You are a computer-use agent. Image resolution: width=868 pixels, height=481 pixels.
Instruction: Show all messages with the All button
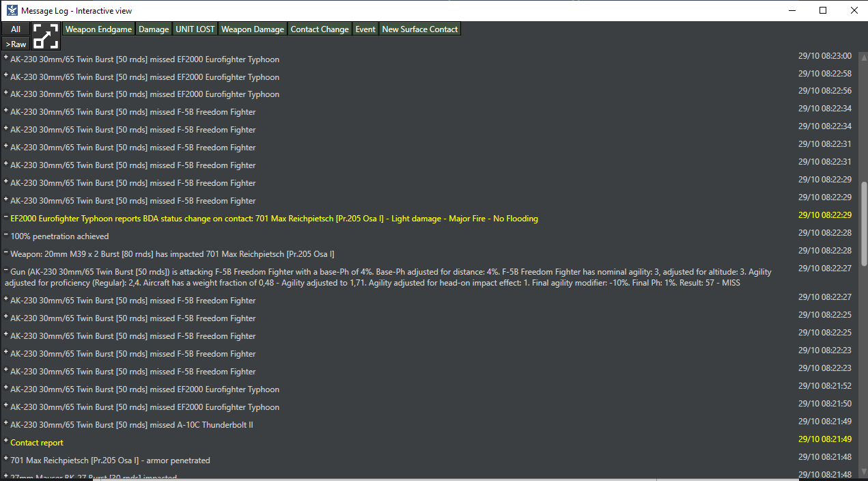(x=16, y=29)
